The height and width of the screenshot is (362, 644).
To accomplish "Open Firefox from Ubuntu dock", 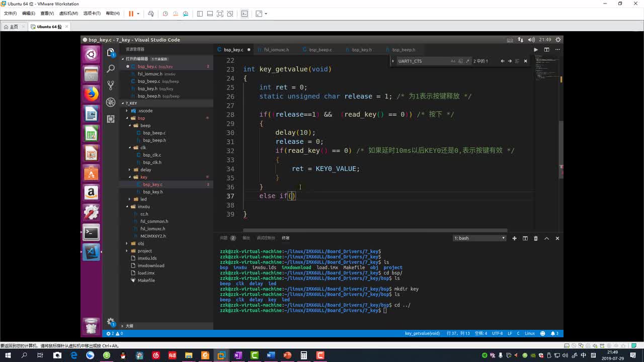I will point(91,94).
